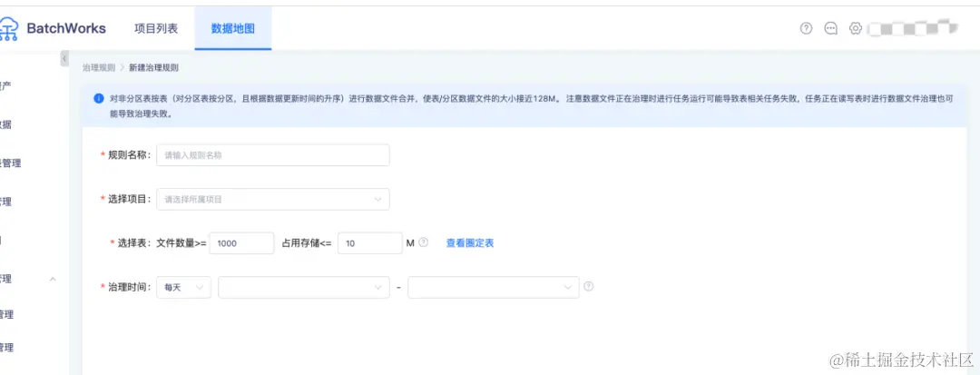Collapse the sidebar menu group chevron

(54, 279)
